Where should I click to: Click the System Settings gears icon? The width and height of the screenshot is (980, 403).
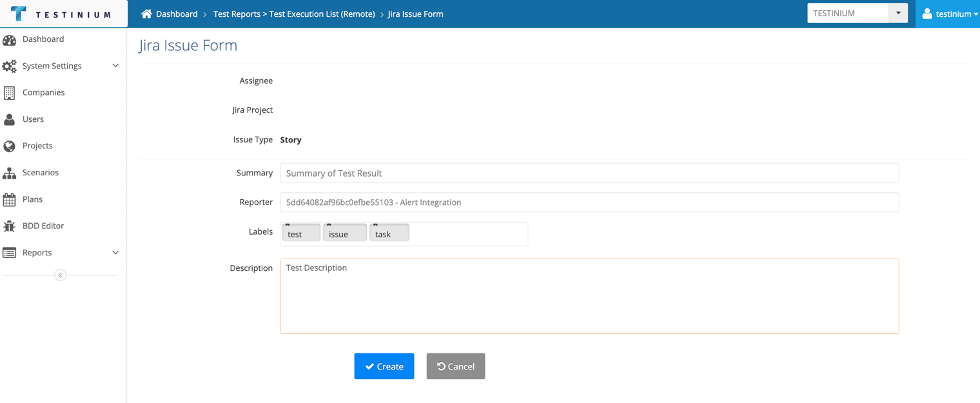(9, 66)
